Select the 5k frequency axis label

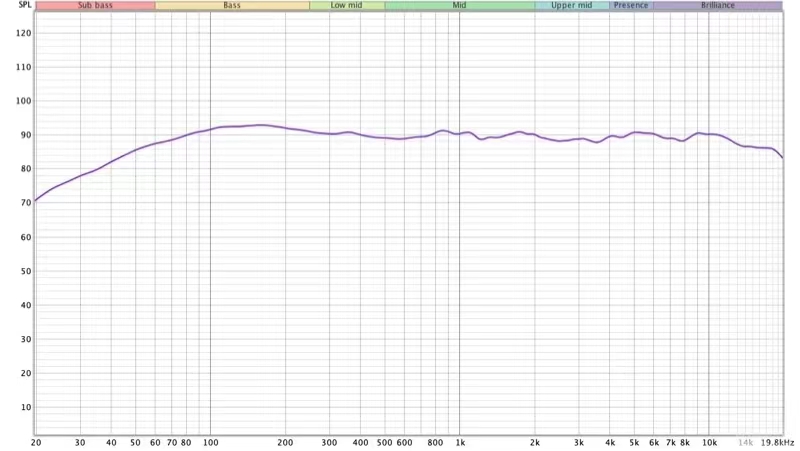pyautogui.click(x=634, y=441)
